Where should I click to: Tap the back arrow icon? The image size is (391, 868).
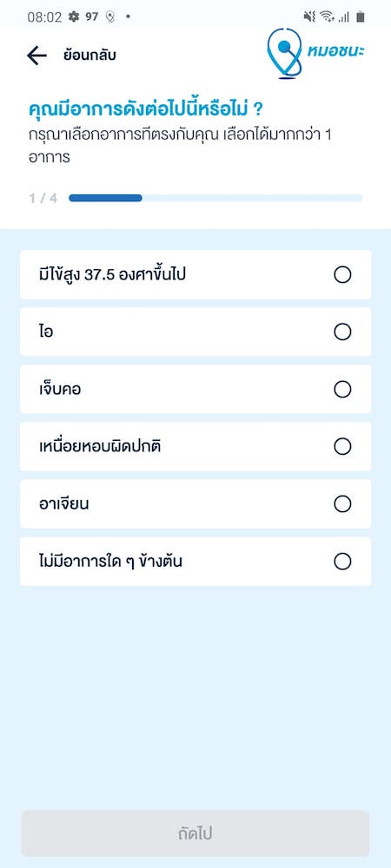(x=36, y=56)
